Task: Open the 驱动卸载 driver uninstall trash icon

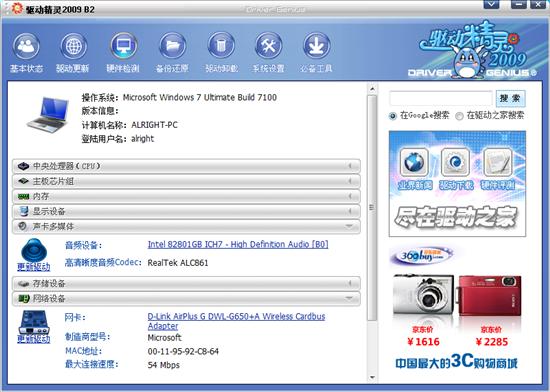Action: (221, 46)
